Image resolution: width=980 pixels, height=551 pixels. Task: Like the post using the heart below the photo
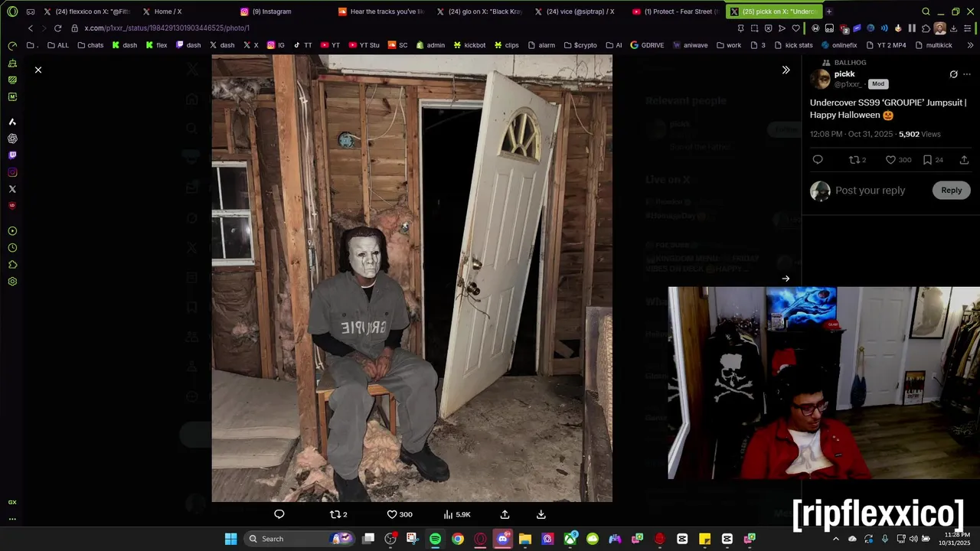[x=391, y=514]
